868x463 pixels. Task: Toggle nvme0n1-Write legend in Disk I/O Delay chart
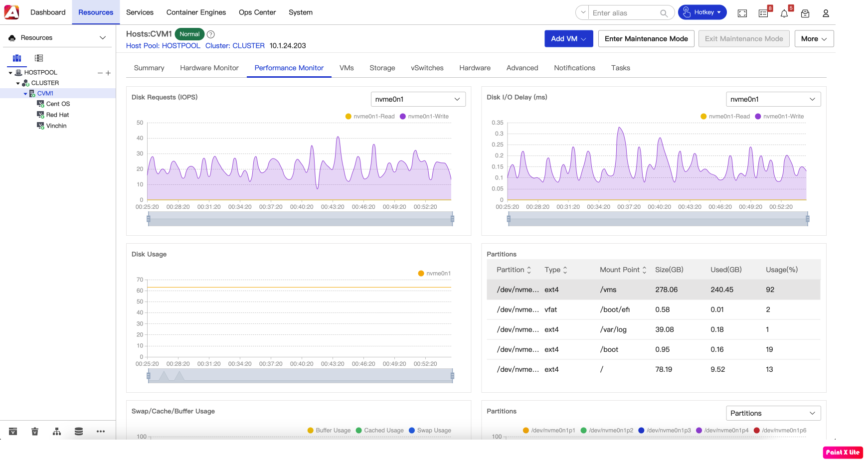780,117
